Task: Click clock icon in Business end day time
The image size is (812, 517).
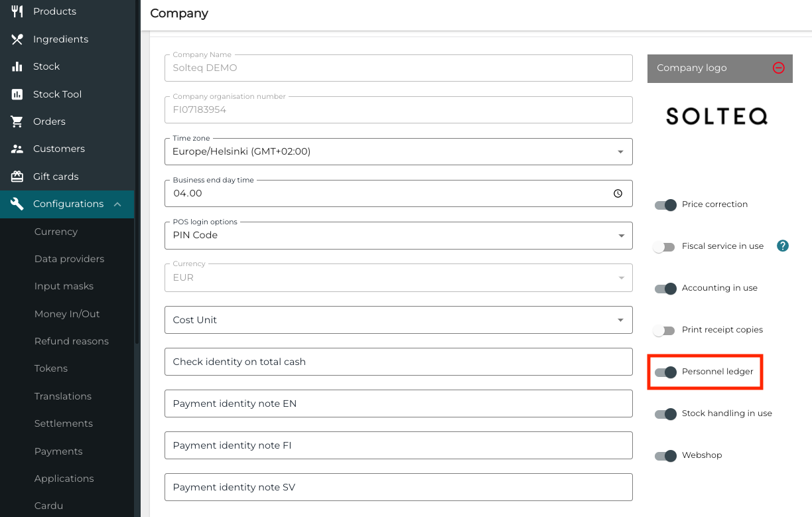Action: point(618,194)
